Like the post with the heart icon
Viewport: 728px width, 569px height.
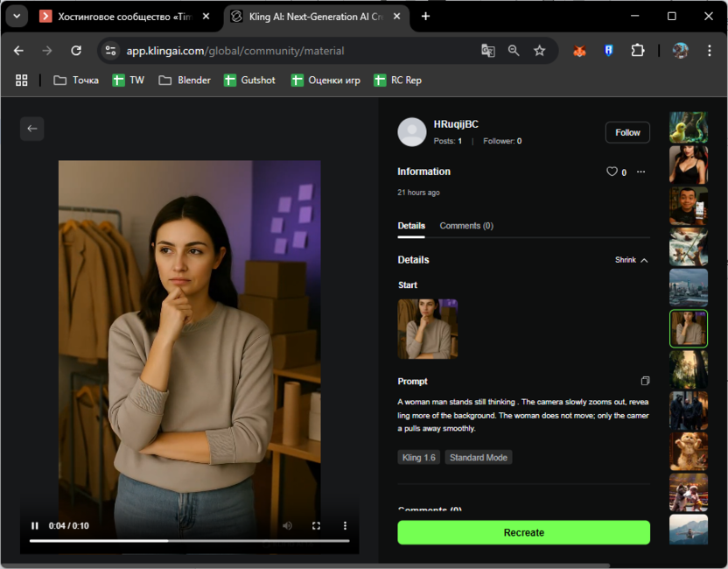click(x=612, y=172)
